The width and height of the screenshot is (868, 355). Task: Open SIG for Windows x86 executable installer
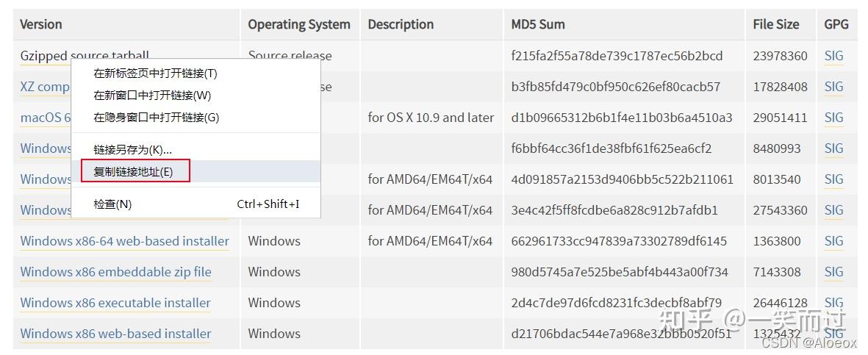pos(833,303)
